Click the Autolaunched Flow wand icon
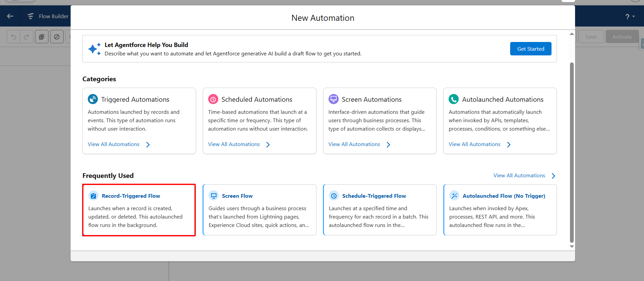Screen dimensions: 644x281 (454, 196)
